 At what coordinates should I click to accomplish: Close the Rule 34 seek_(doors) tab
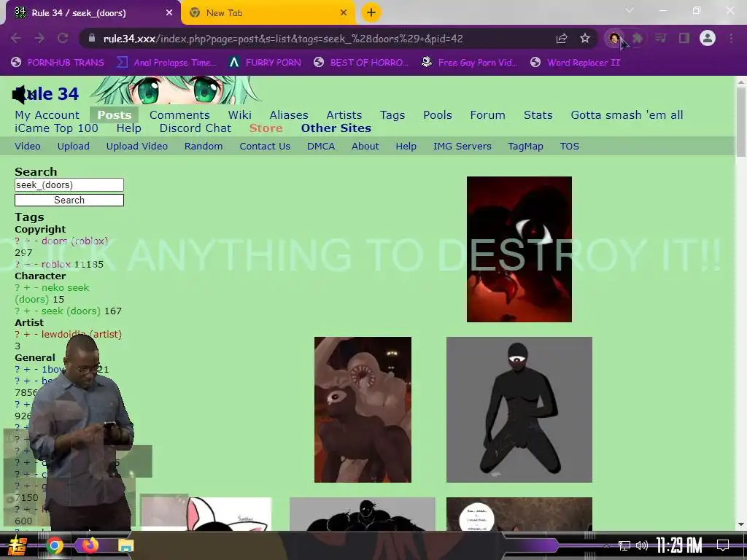pos(169,13)
